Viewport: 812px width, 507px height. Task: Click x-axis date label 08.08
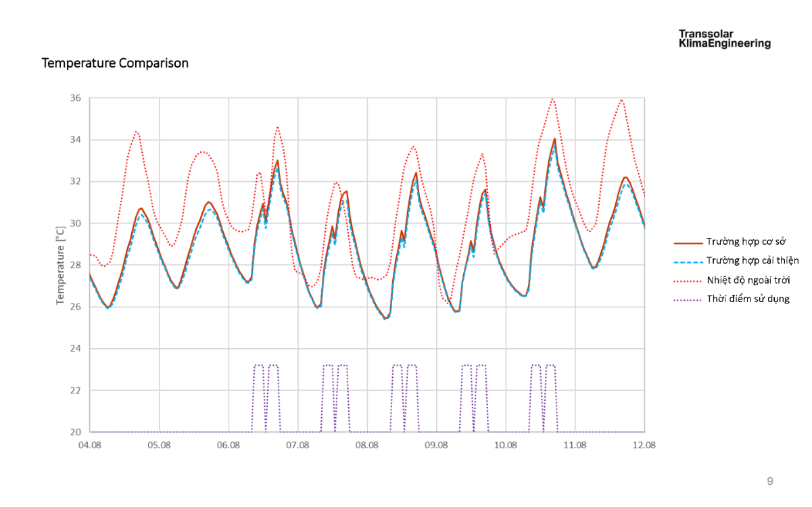tap(367, 445)
